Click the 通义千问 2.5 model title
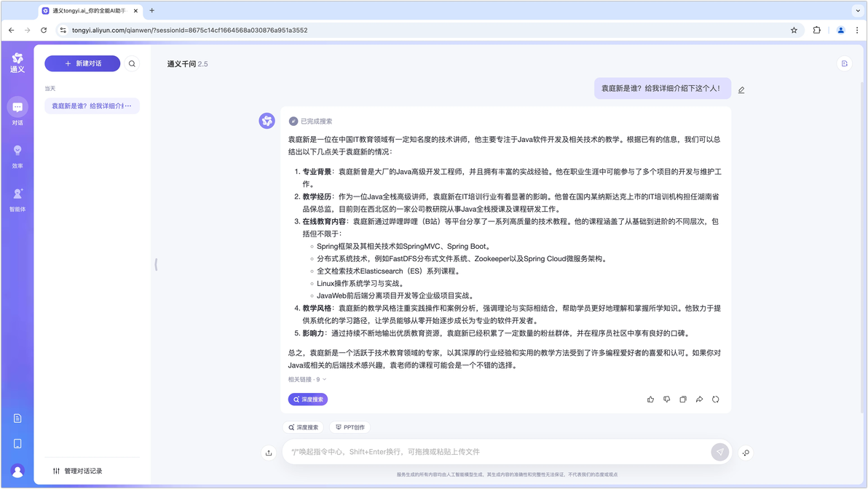This screenshot has height=489, width=868. 188,64
